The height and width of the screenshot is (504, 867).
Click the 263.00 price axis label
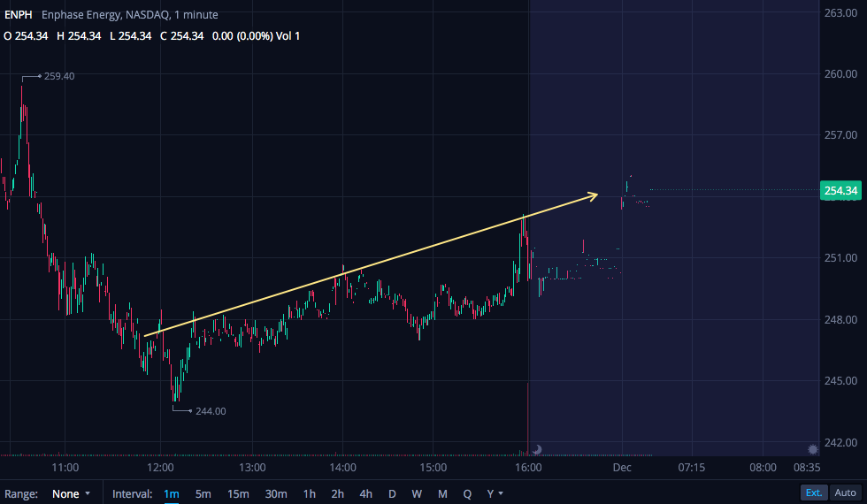coord(840,12)
